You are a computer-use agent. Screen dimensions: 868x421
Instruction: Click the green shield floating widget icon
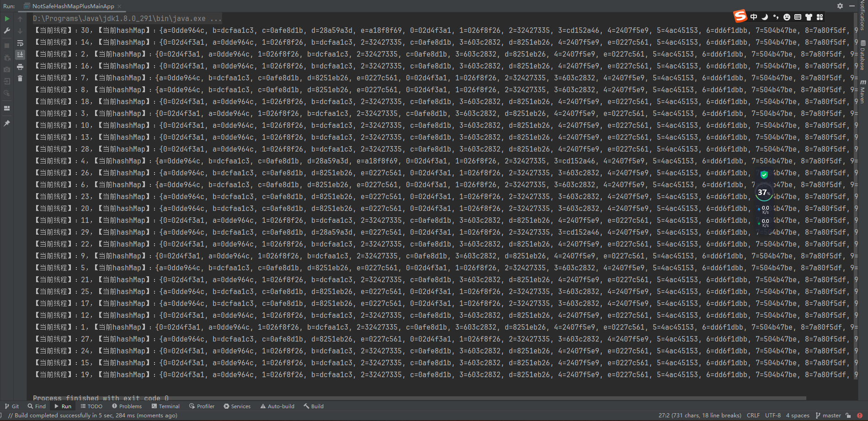click(x=764, y=174)
